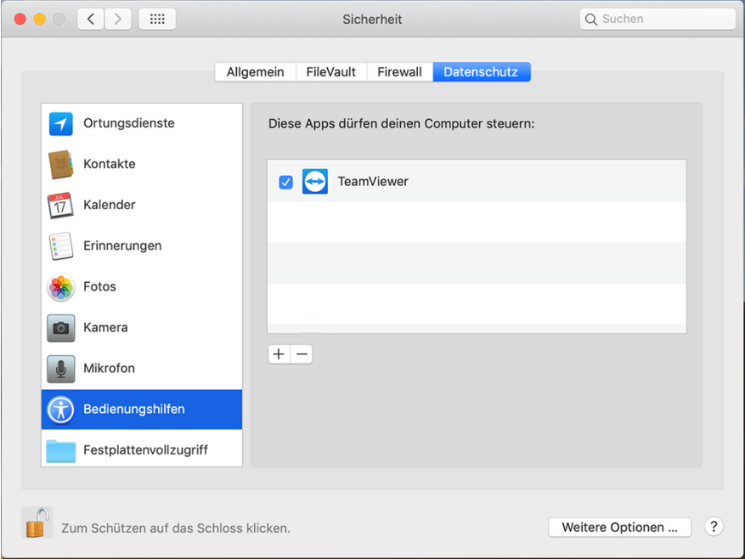The height and width of the screenshot is (560, 745).
Task: Remove app using the minus button
Action: (302, 354)
